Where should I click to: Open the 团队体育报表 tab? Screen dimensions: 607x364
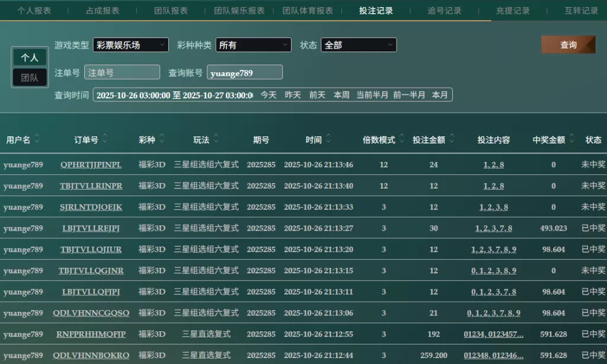pyautogui.click(x=308, y=11)
